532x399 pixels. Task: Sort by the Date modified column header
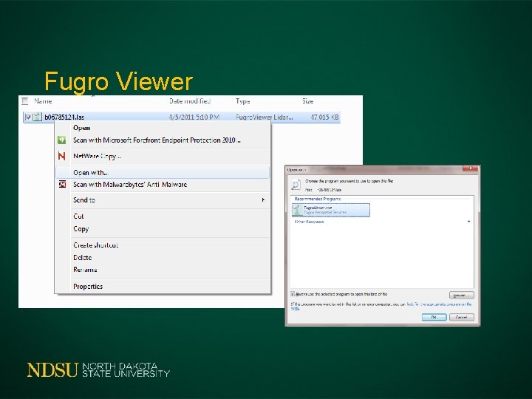pyautogui.click(x=190, y=100)
